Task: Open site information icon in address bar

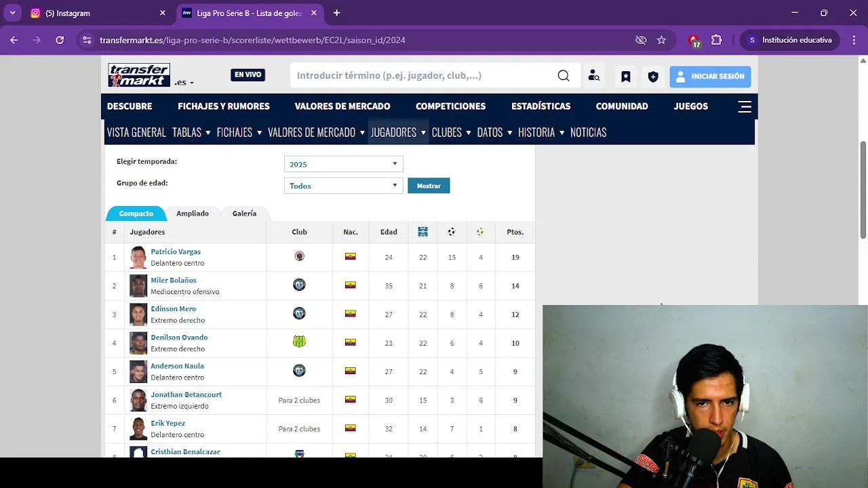Action: [87, 40]
